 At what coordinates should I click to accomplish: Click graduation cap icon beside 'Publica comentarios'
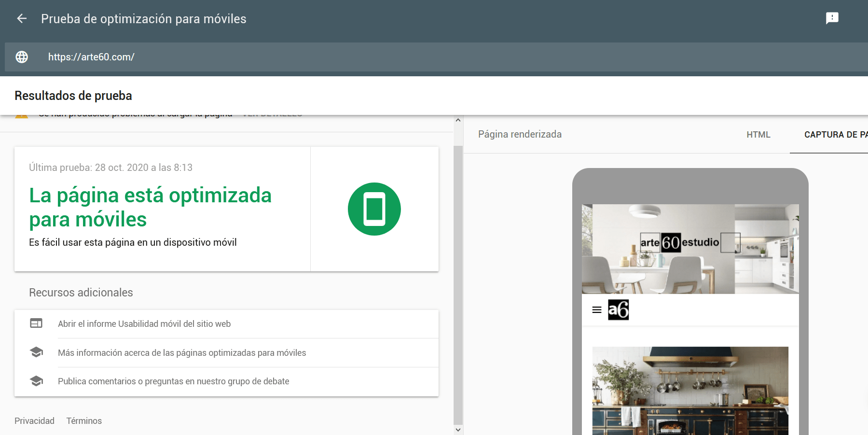[36, 381]
